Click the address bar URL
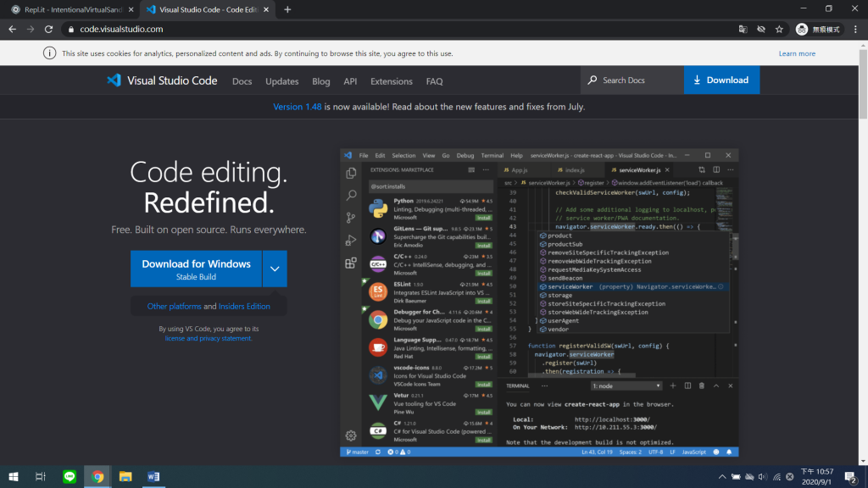The width and height of the screenshot is (868, 488). 121,30
